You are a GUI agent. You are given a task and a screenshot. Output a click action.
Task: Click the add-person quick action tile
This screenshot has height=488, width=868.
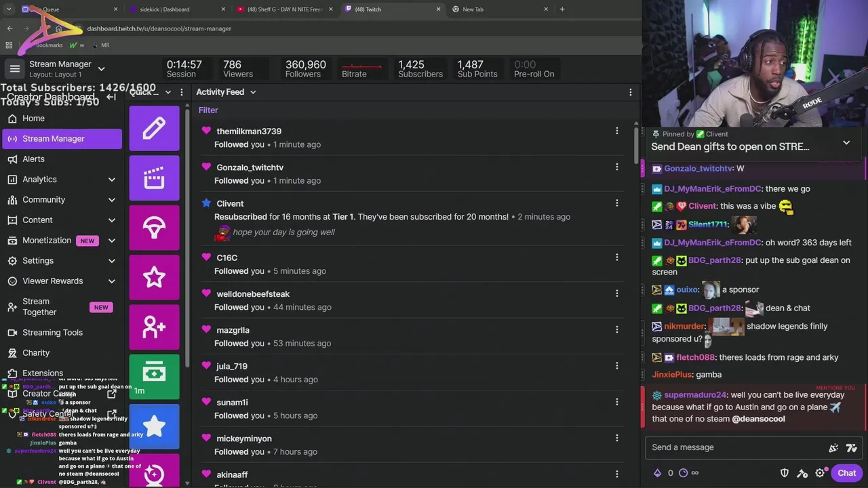click(x=154, y=327)
